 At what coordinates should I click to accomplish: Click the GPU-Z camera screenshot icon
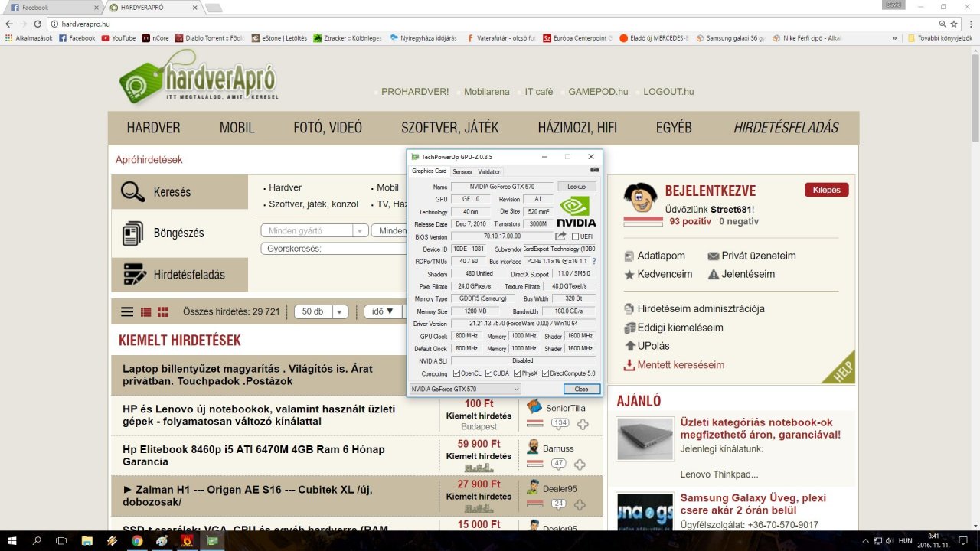(594, 170)
